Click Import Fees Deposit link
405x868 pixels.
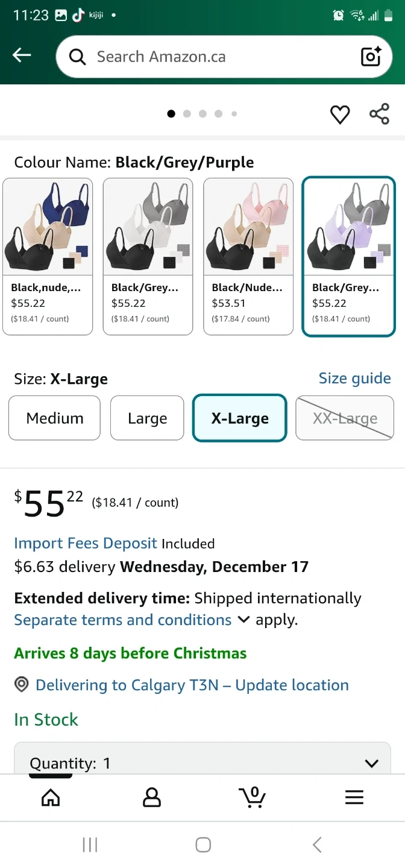pos(86,543)
